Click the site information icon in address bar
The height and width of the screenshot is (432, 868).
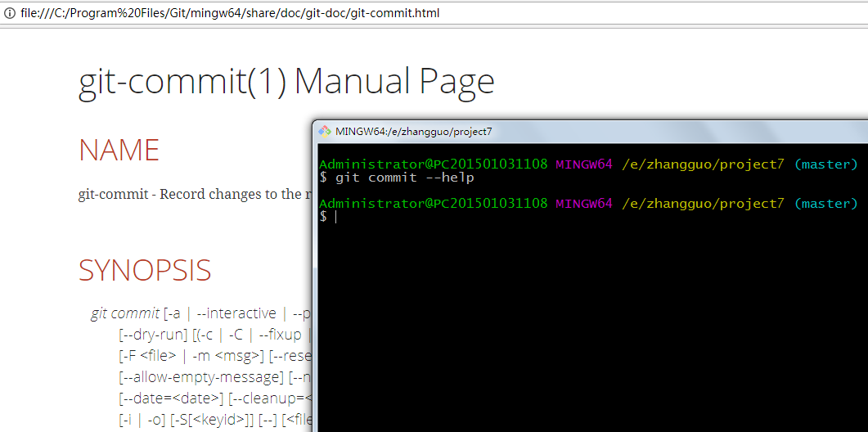coord(10,14)
